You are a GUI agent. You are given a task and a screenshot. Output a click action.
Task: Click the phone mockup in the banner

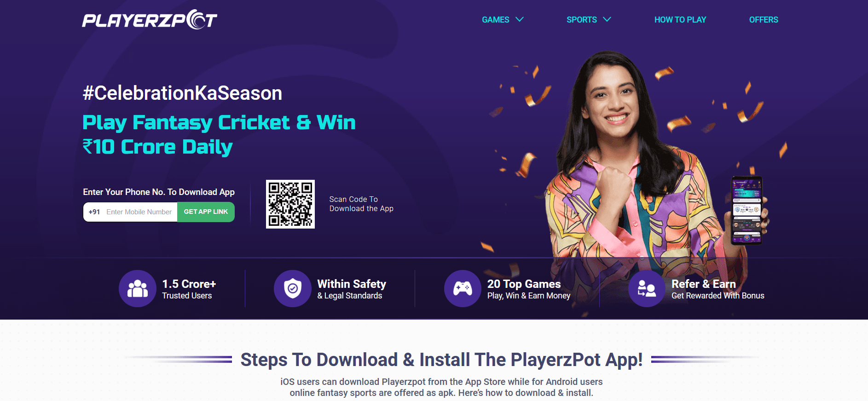coord(747,210)
